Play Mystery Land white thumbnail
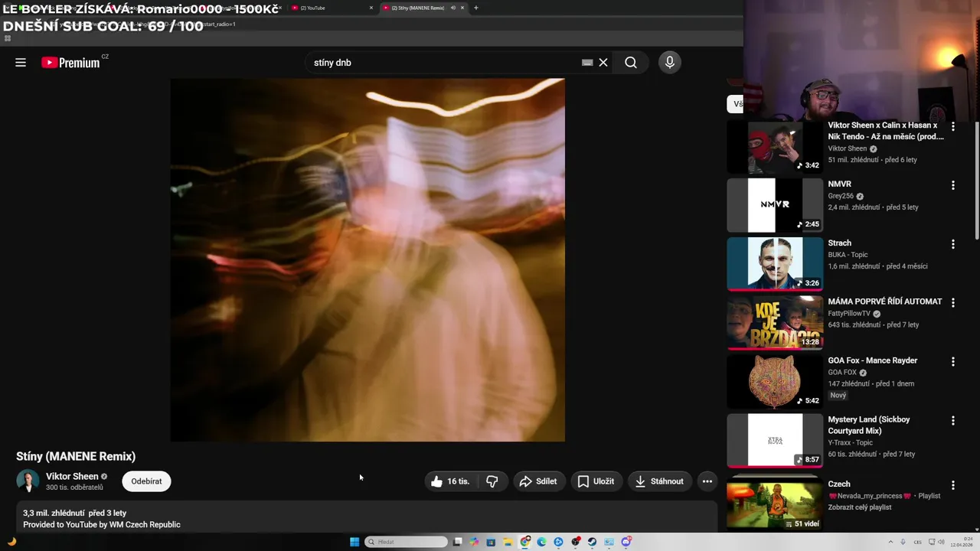 point(775,441)
